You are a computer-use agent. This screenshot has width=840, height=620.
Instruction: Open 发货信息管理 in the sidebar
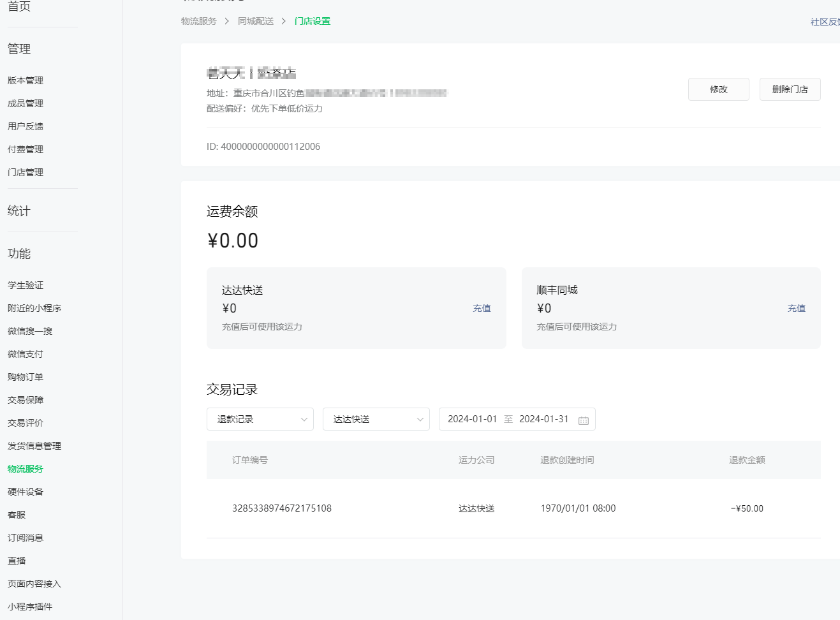[x=34, y=446]
